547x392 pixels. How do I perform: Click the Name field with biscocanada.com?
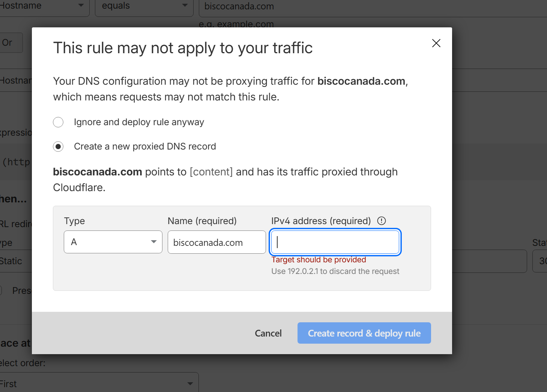(x=217, y=242)
